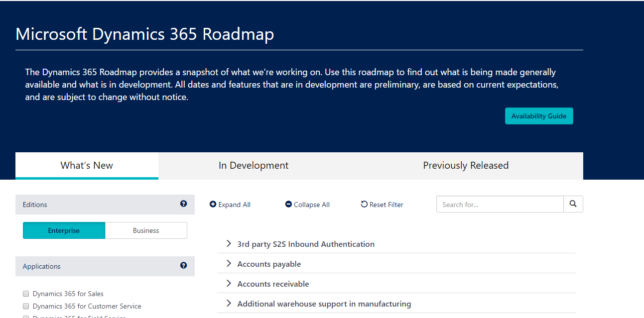Switch edition filter to Business

click(x=145, y=230)
